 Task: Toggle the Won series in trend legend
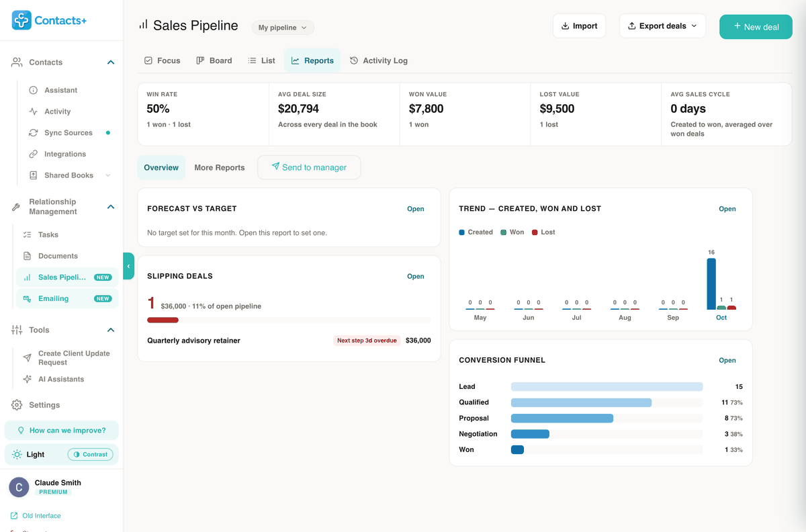(x=512, y=232)
